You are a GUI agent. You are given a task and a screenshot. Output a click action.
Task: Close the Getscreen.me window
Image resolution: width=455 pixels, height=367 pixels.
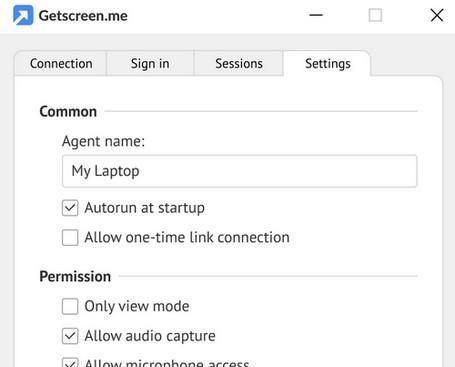tap(437, 15)
